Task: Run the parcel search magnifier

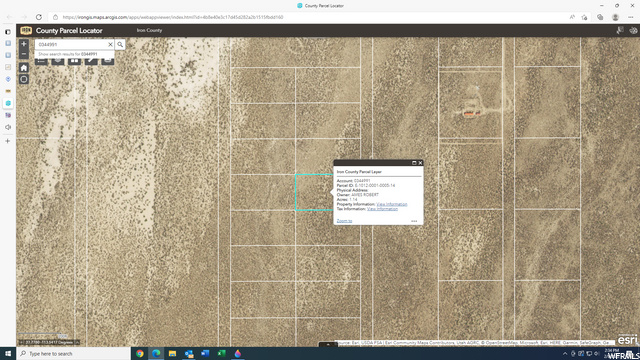Action: [x=120, y=44]
